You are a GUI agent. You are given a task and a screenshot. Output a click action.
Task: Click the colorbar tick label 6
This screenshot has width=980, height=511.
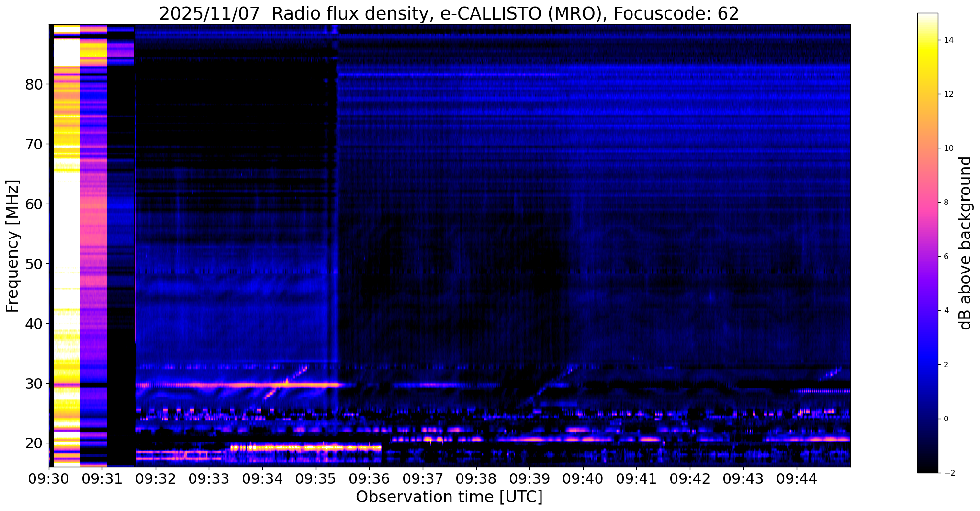[x=946, y=257]
